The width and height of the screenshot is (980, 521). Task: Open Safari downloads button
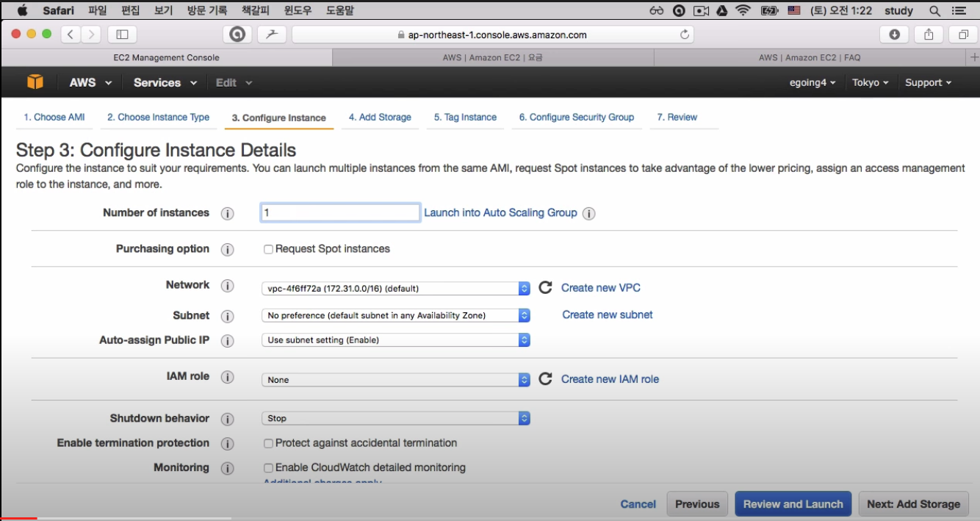(894, 34)
